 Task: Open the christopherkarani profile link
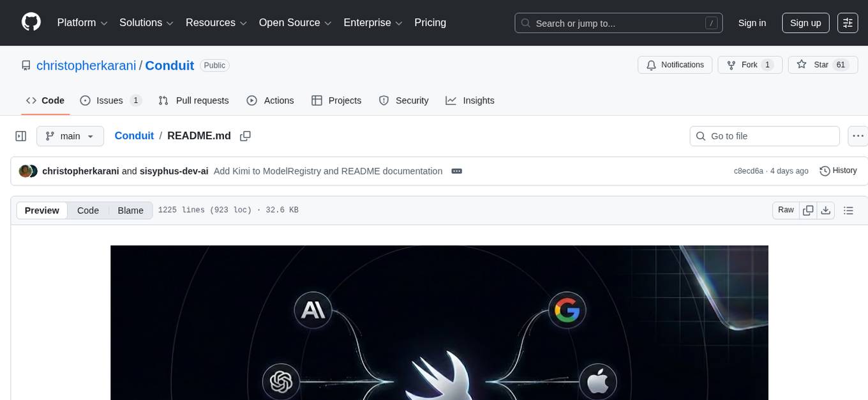[86, 65]
